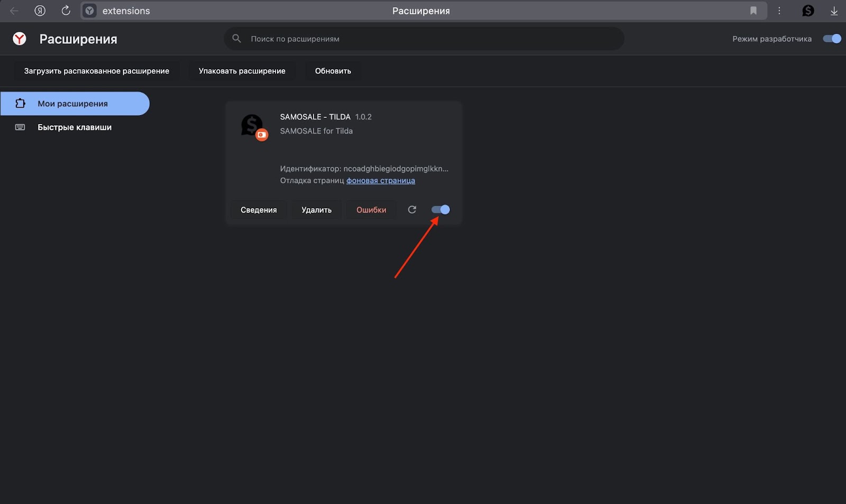Image resolution: width=846 pixels, height=504 pixels.
Task: Disable the SAMOSALE - TILDA extension toggle
Action: click(440, 210)
